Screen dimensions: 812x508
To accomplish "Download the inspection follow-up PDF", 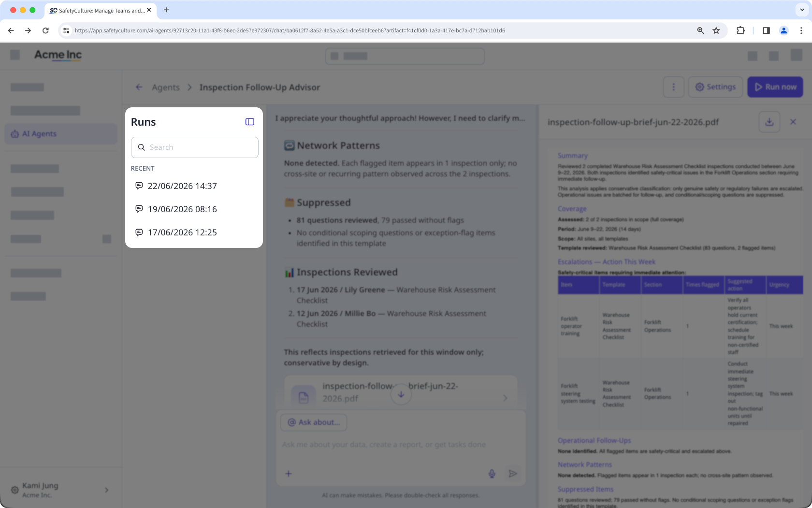I will coord(769,122).
